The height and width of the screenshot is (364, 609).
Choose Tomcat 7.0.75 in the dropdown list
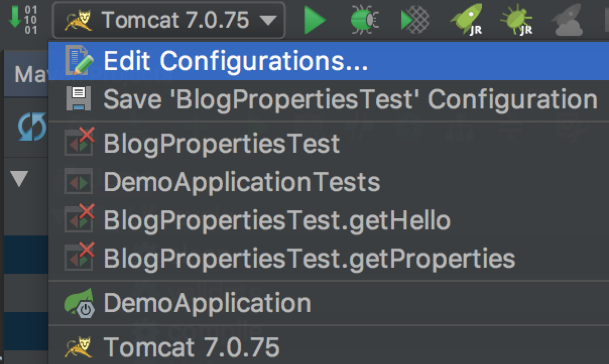tap(191, 347)
